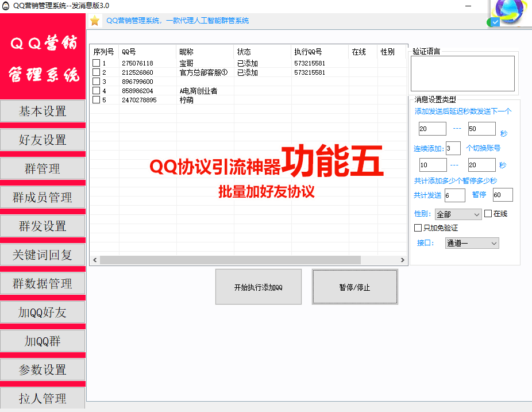532x412 pixels.
Task: Click the QQ number 212526860
Action: (137, 72)
